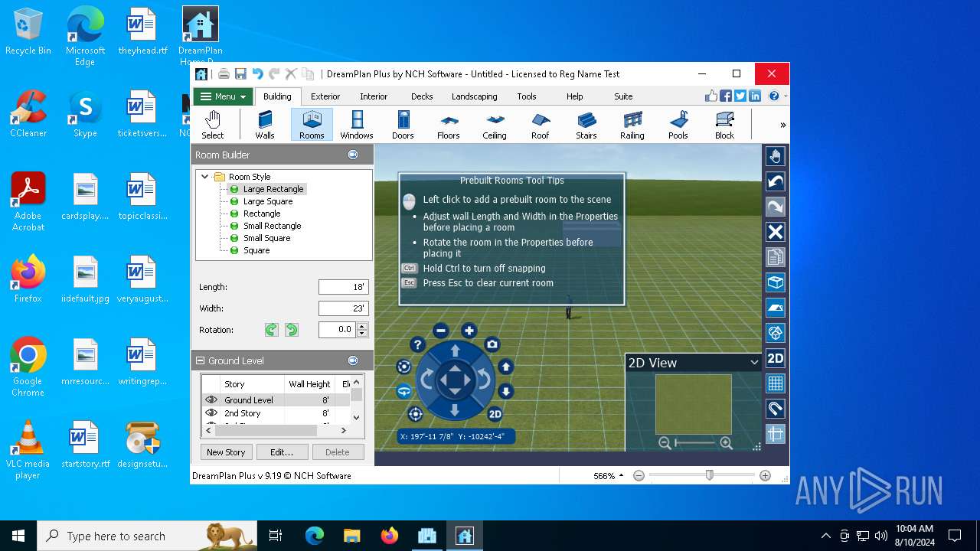The height and width of the screenshot is (551, 980).
Task: Switch to the Tools tab
Action: pyautogui.click(x=527, y=96)
